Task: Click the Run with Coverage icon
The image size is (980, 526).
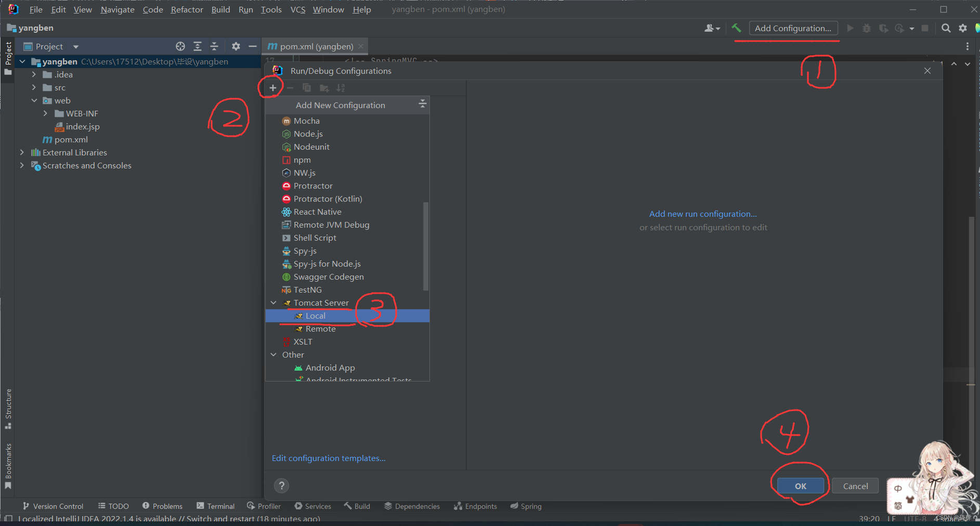Action: point(883,28)
